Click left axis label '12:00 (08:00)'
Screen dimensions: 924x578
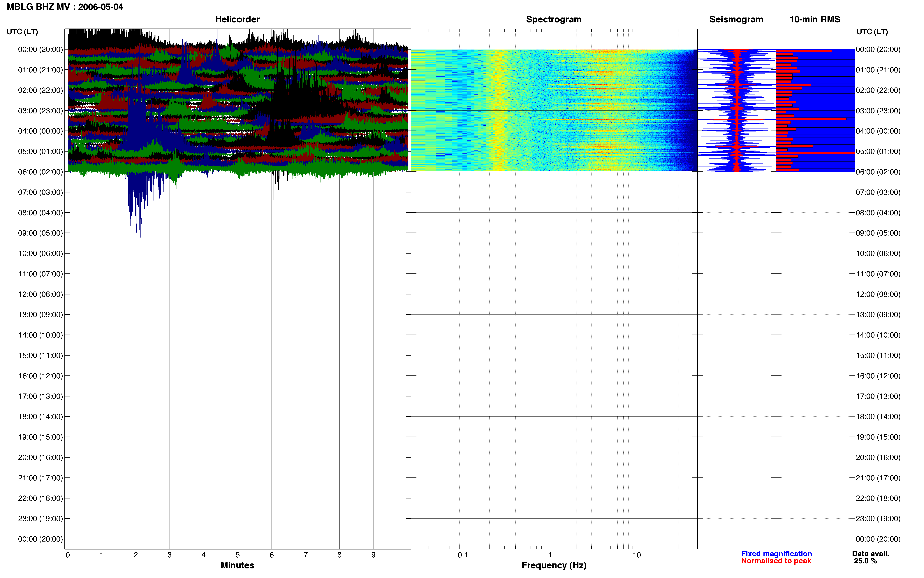[x=41, y=294]
